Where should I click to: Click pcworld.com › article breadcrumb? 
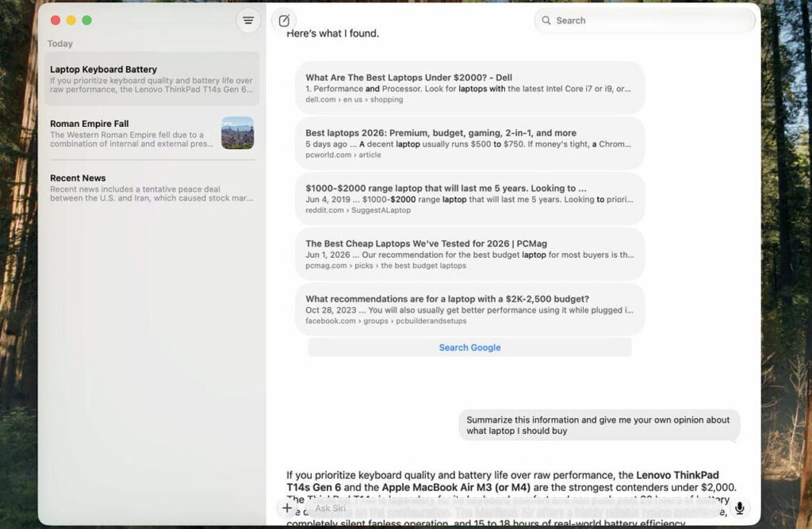[343, 155]
